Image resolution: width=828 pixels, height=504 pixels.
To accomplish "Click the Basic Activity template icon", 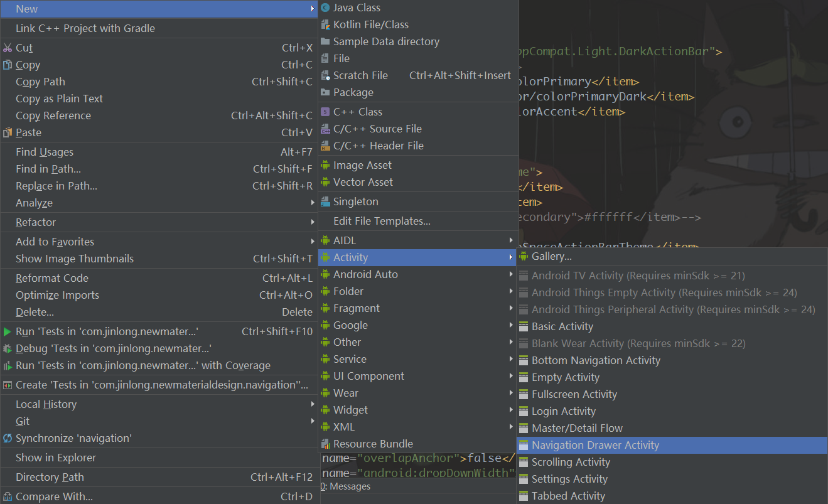I will [x=524, y=326].
